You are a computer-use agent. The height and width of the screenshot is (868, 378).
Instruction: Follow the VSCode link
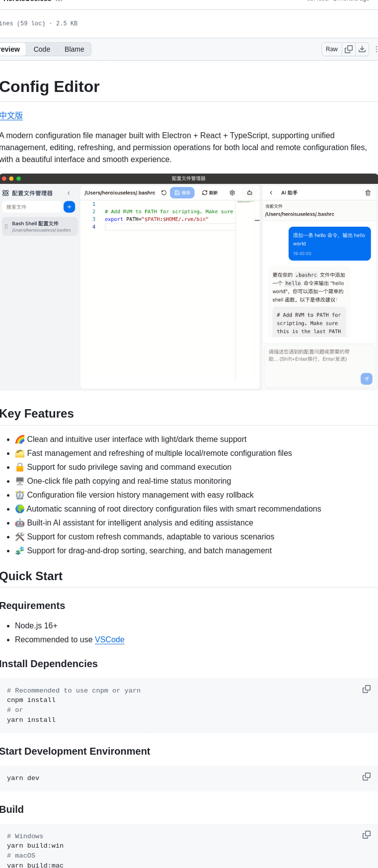pyautogui.click(x=109, y=639)
